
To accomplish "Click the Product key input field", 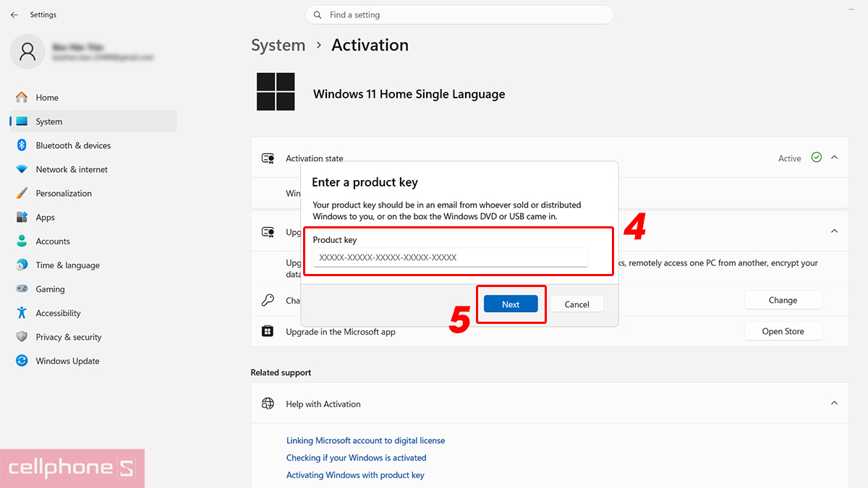I will coord(450,257).
